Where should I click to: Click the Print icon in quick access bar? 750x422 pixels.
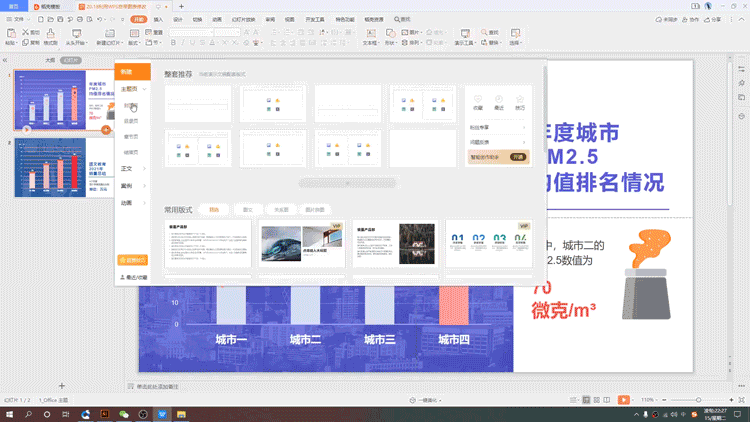pyautogui.click(x=80, y=20)
